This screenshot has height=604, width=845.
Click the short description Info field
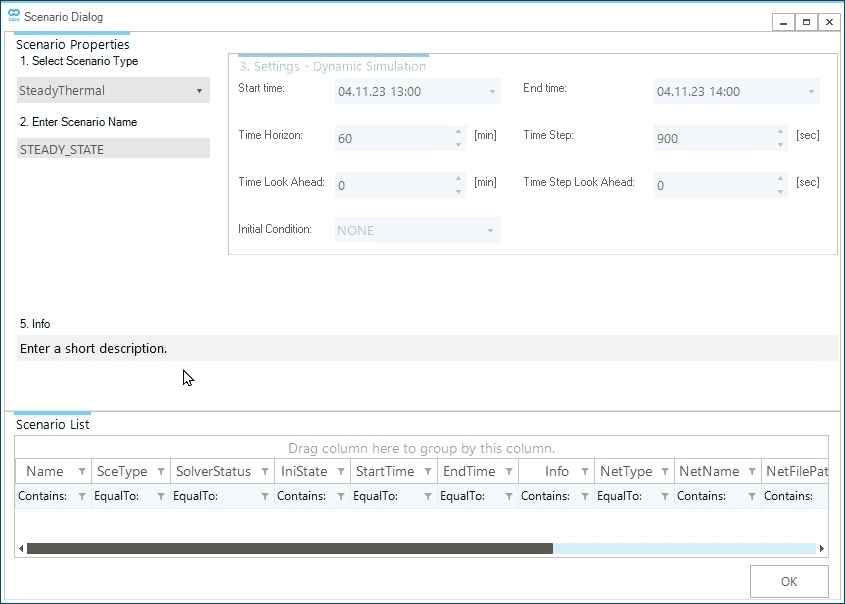(426, 349)
